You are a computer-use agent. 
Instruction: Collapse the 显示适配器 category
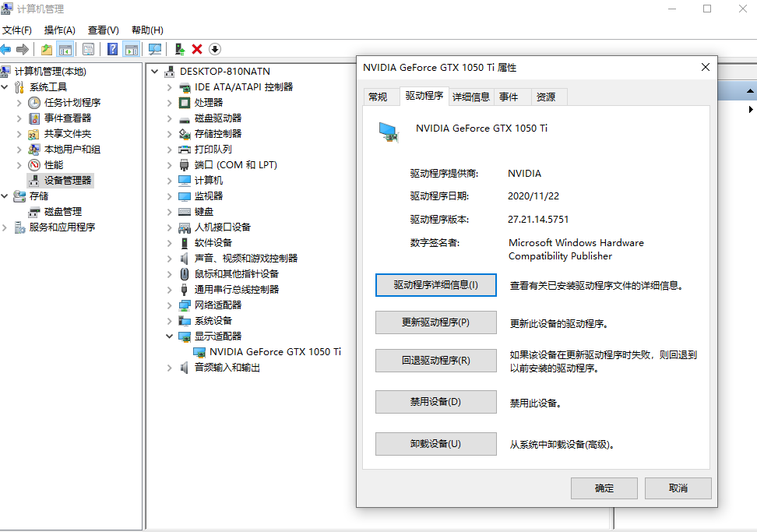tap(170, 336)
